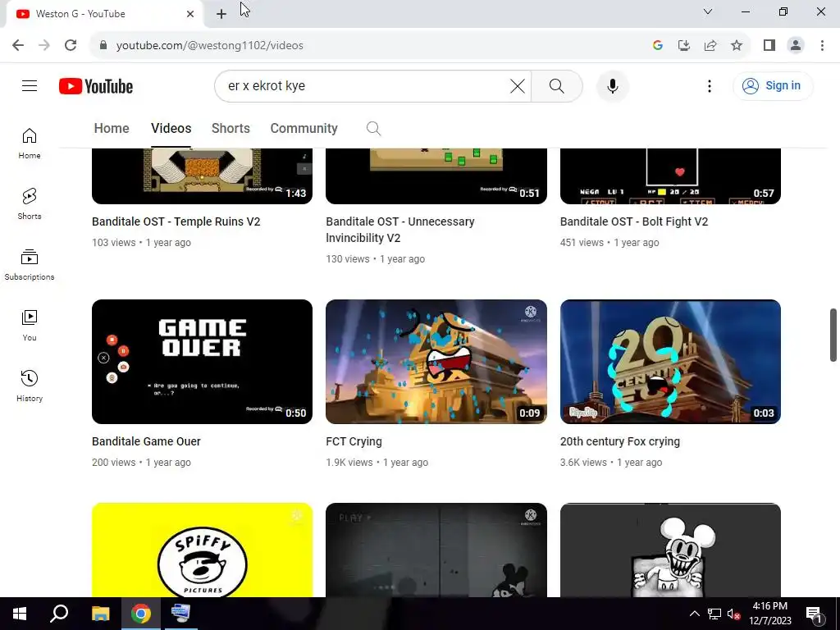Viewport: 840px width, 630px height.
Task: Close the Weston G browser tab
Action: [190, 14]
